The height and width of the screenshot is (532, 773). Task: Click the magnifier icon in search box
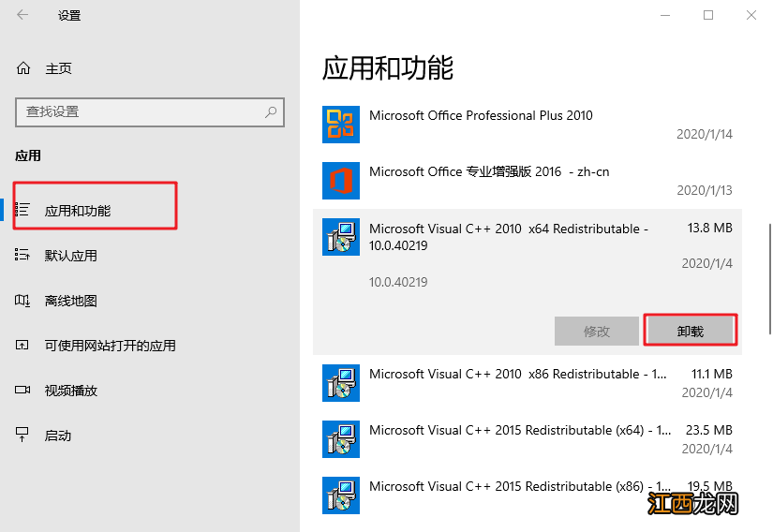271,111
